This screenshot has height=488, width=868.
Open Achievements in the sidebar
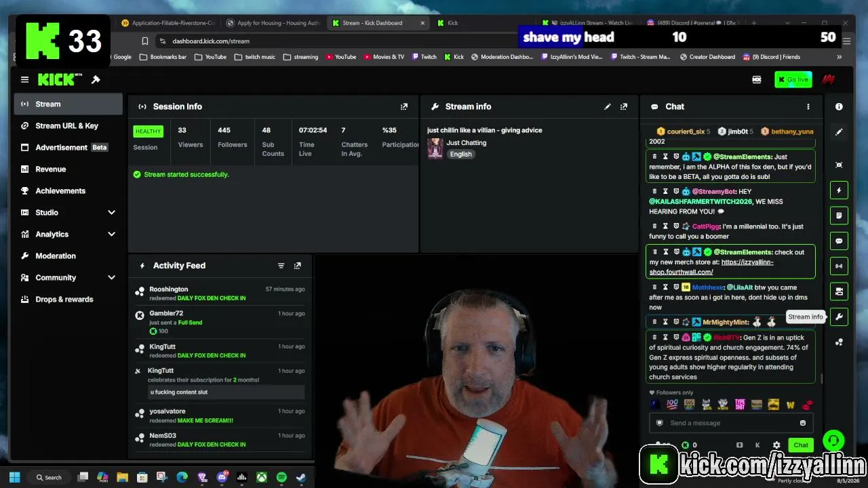68,191
